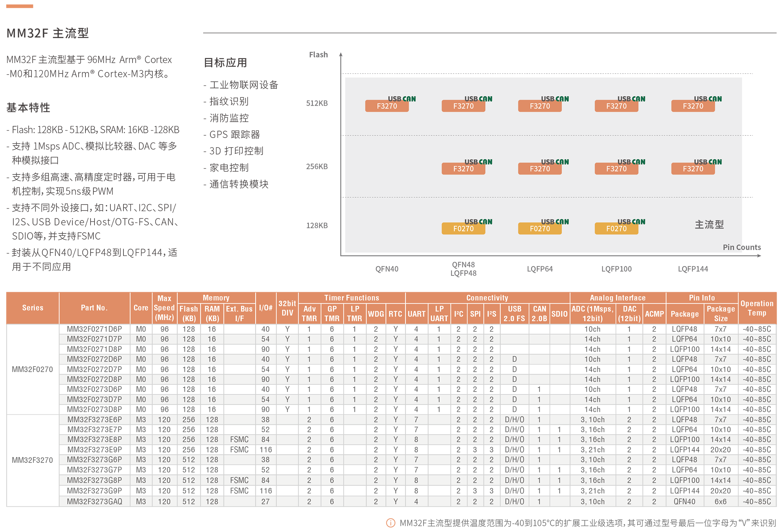Select part number 'MM32F0273D6P'
Screen dimensions: 782x532
point(94,389)
